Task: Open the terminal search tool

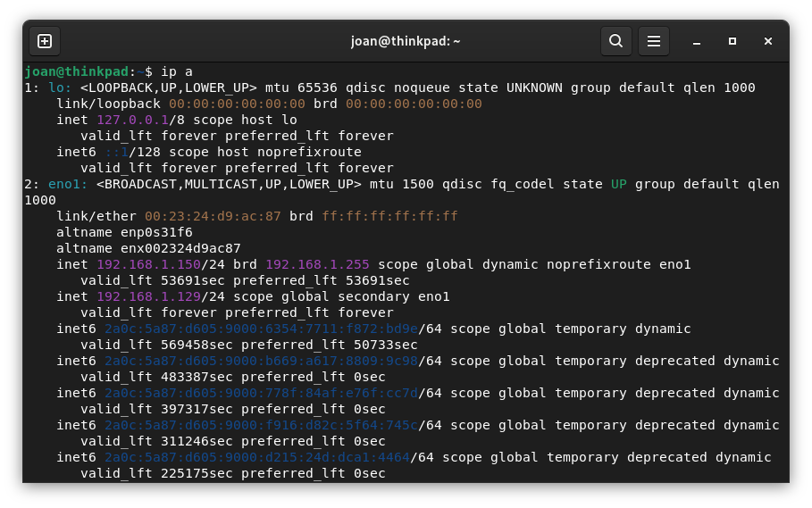Action: [615, 41]
